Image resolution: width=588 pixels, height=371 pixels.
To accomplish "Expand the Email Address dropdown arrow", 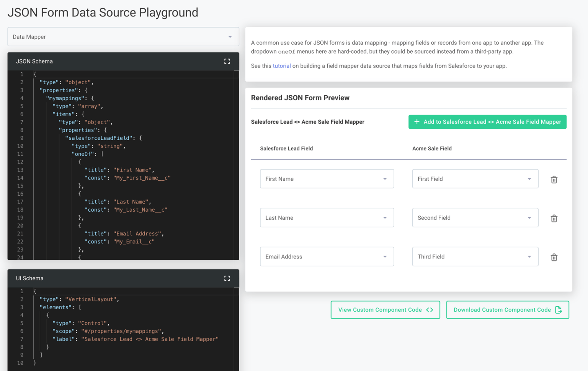I will coord(385,257).
